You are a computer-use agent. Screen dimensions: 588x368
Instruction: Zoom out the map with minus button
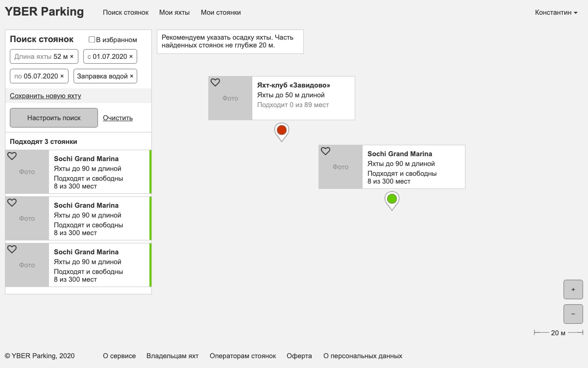(x=573, y=314)
